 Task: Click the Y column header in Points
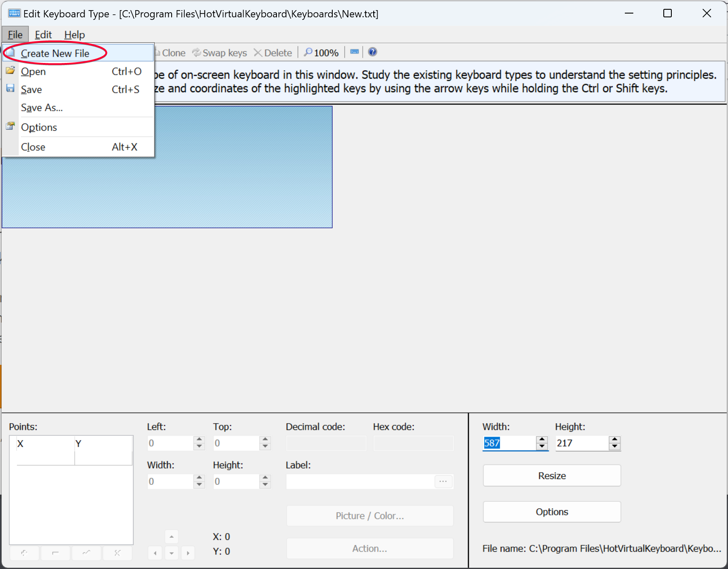(x=104, y=443)
